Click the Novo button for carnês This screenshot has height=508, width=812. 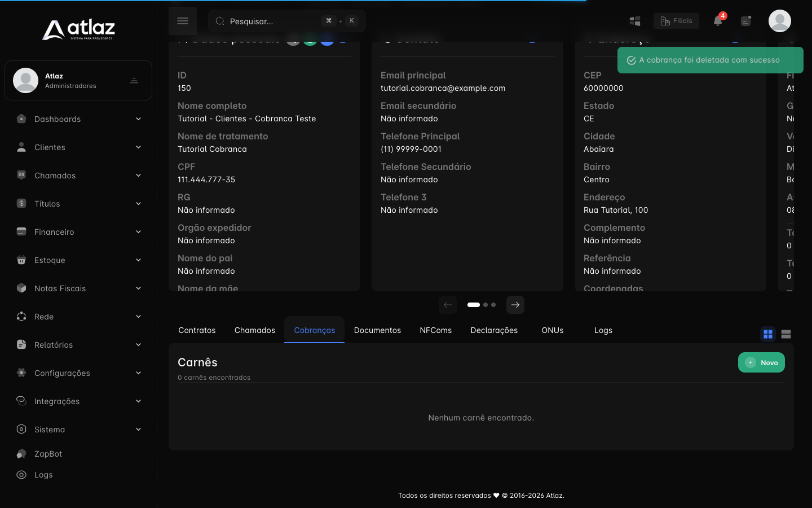(761, 362)
